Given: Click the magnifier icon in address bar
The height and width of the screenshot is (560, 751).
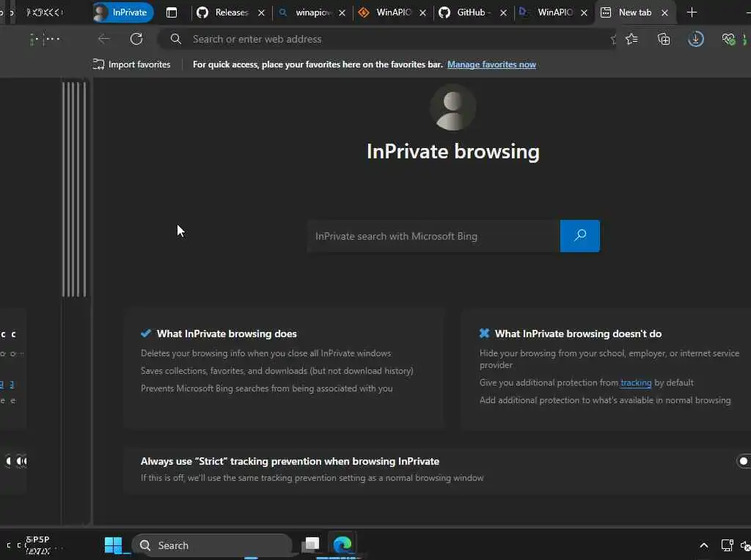Looking at the screenshot, I should pos(176,39).
